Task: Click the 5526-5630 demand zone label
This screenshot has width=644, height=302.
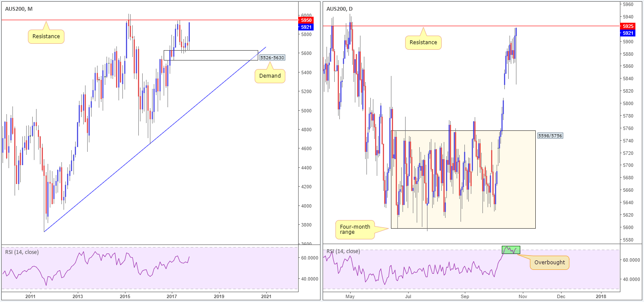Action: tap(272, 57)
